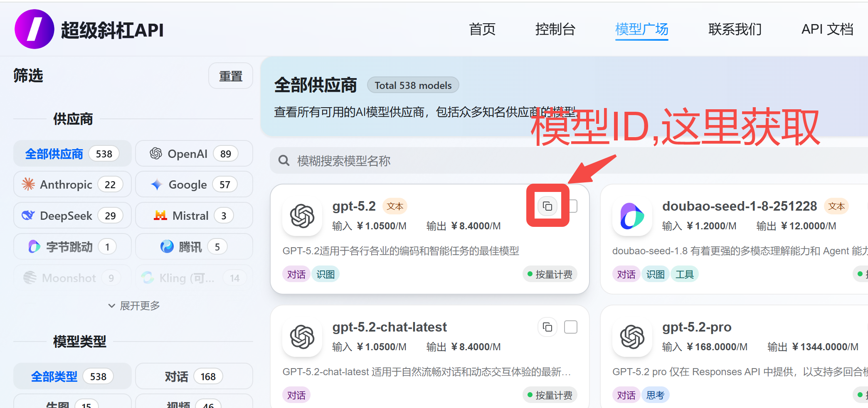868x408 pixels.
Task: Expand 展开更多 to show more providers
Action: click(x=133, y=306)
